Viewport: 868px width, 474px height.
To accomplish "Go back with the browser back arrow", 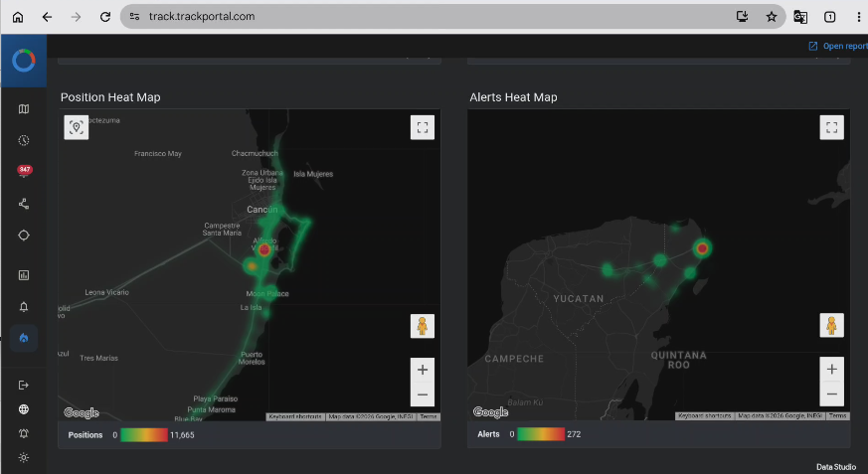I will click(x=47, y=17).
